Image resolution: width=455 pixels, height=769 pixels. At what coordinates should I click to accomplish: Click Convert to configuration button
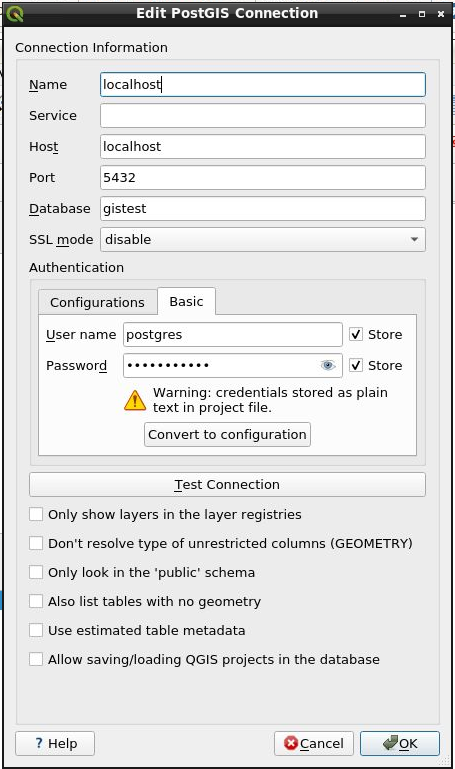pos(228,435)
